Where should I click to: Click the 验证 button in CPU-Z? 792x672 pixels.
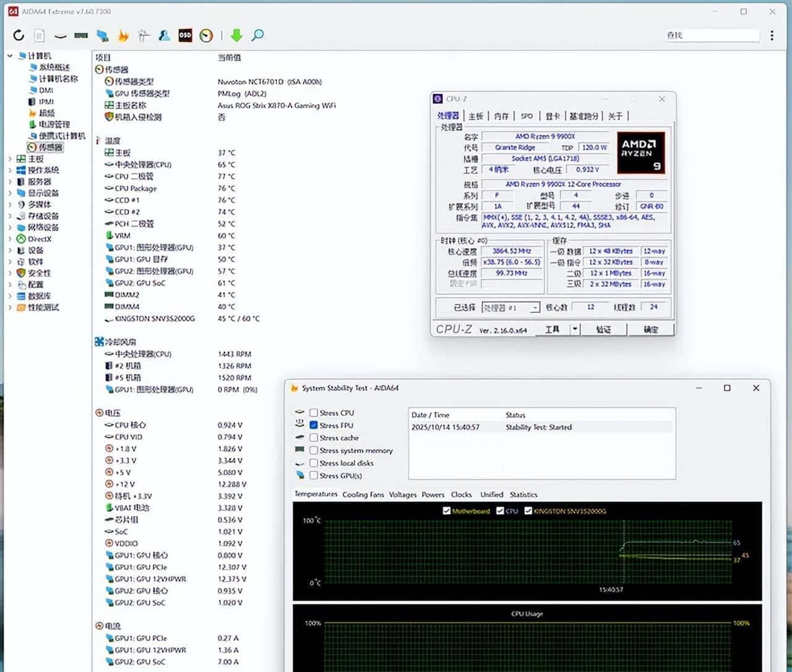[603, 329]
